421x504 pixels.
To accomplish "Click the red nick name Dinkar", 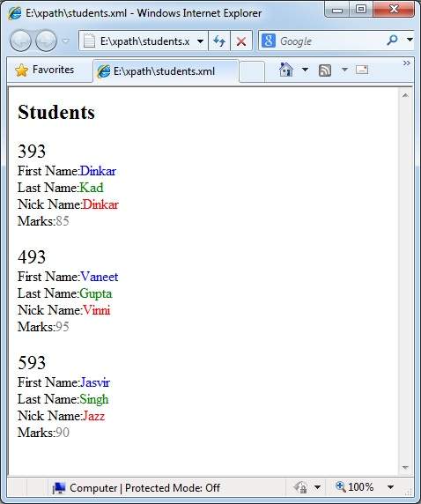I will 100,204.
